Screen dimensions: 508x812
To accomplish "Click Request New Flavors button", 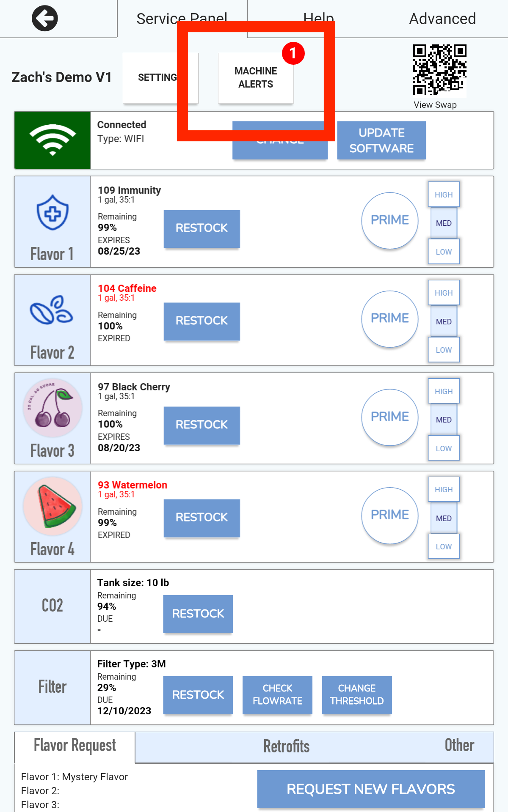I will tap(371, 789).
